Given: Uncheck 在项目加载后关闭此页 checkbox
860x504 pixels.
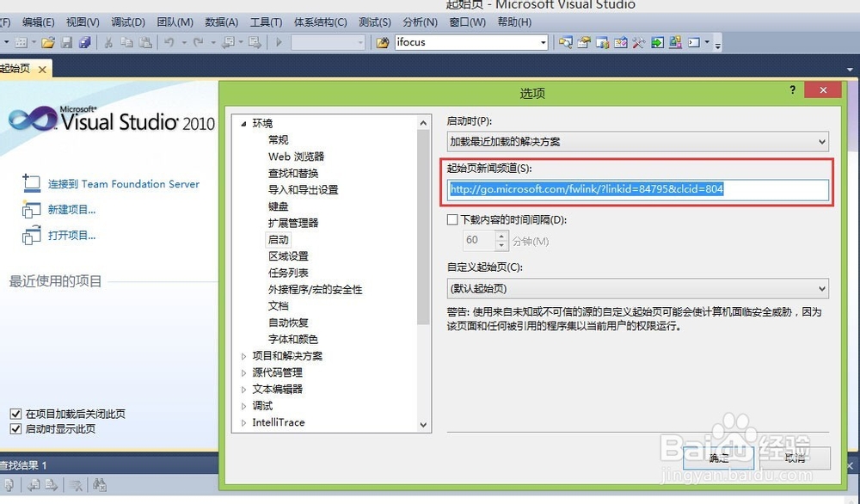Looking at the screenshot, I should (15, 414).
